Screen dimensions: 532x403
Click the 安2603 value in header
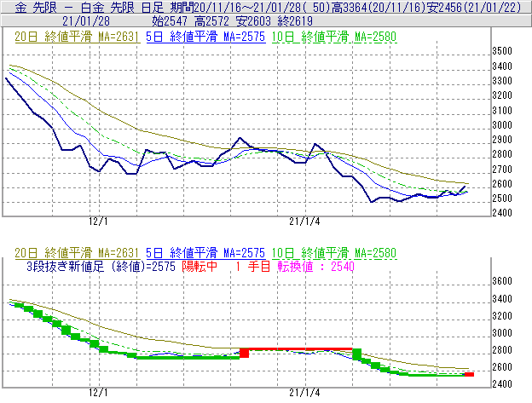253,21
